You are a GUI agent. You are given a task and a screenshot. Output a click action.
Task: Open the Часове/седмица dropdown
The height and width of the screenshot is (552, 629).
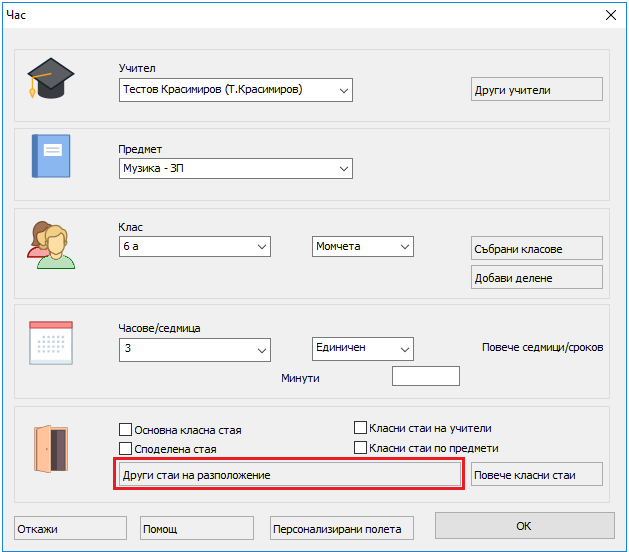(x=262, y=348)
